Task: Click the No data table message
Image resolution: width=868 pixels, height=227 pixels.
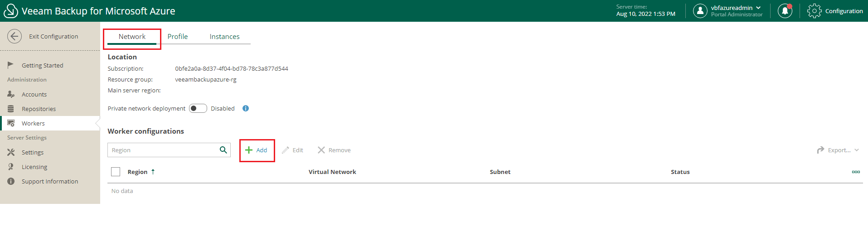Action: click(122, 191)
